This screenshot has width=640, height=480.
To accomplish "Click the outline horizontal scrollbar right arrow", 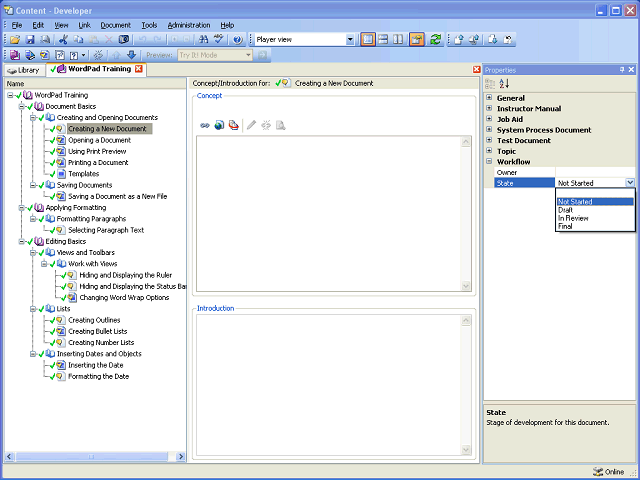I will click(x=181, y=457).
